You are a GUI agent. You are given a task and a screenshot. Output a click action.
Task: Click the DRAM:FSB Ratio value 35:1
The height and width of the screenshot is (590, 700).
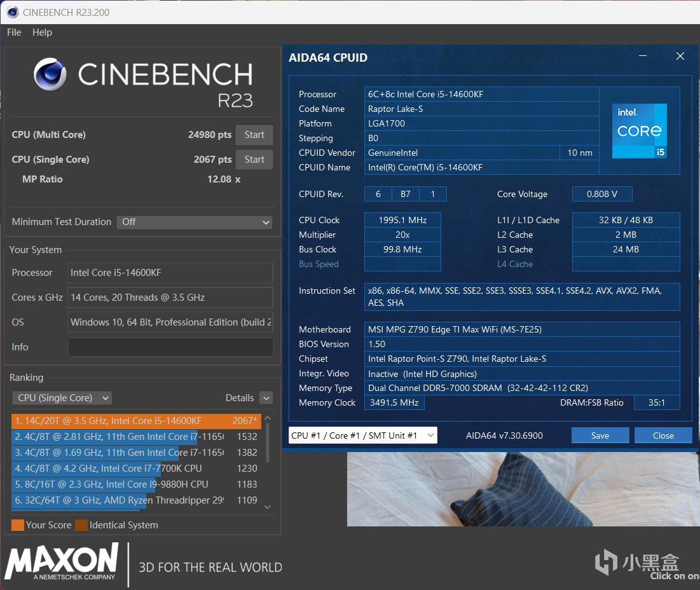pos(657,402)
